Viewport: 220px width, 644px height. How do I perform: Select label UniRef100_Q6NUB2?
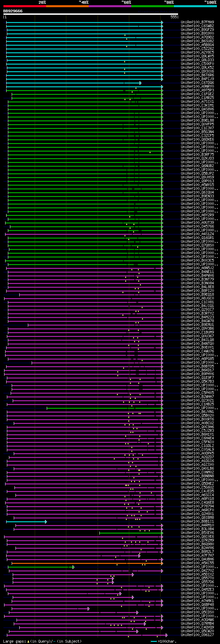(197, 166)
